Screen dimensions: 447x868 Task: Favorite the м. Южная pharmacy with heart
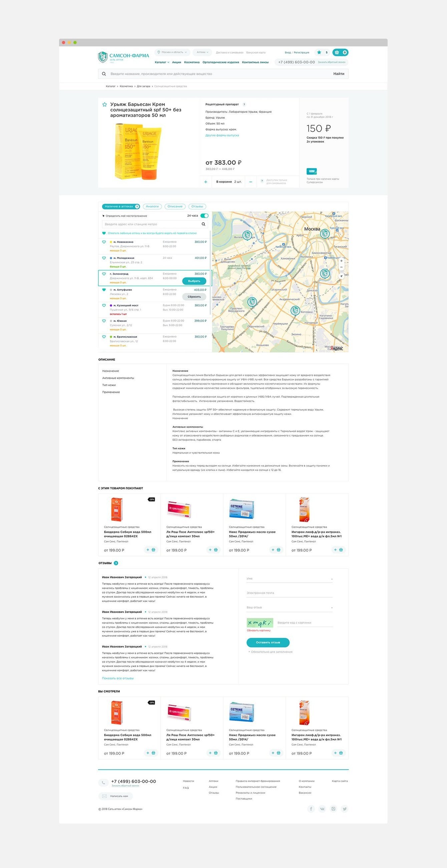(104, 320)
